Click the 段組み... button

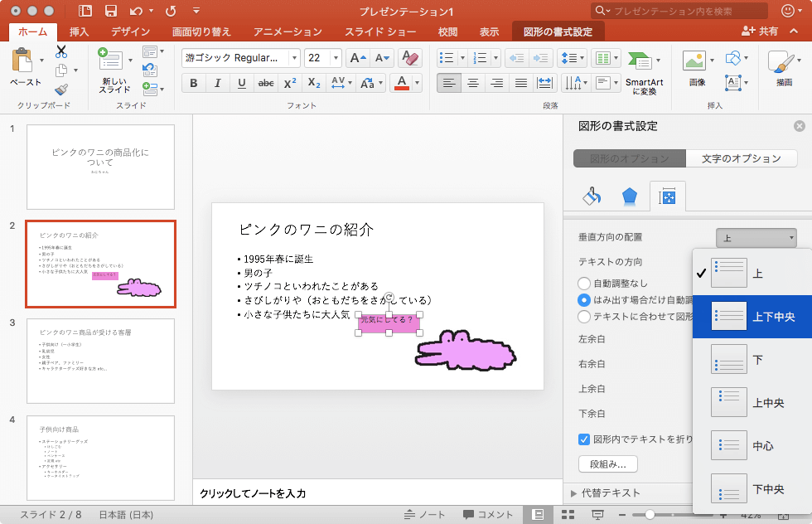pos(607,463)
